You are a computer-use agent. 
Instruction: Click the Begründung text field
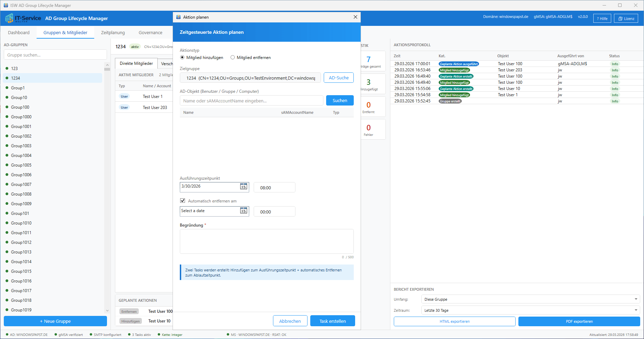(x=266, y=241)
